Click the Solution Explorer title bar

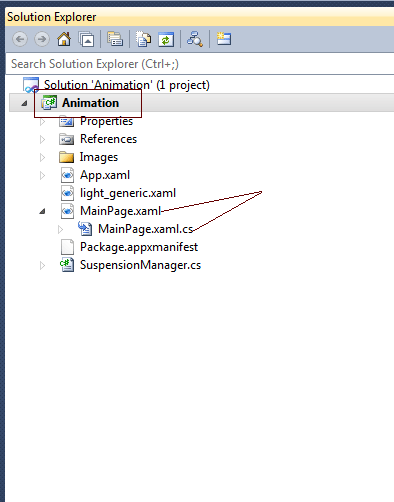coord(199,17)
